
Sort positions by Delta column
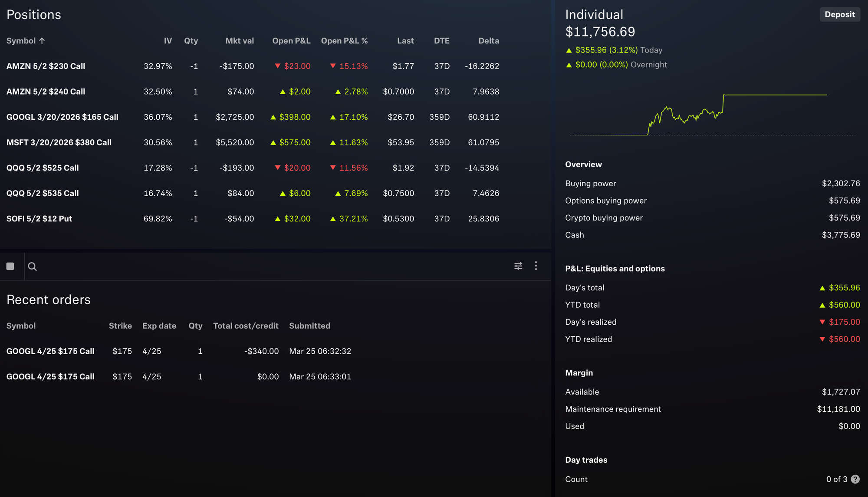click(489, 41)
